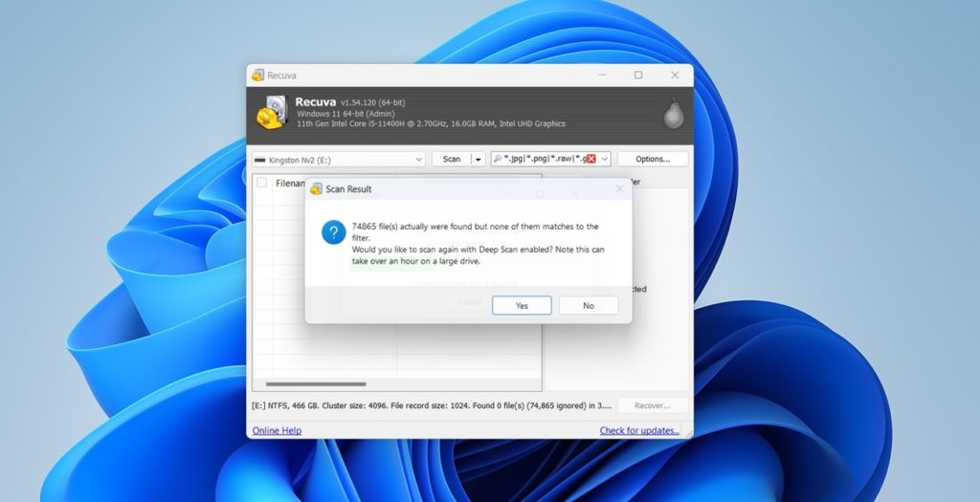Click the Recuva hard-hat logo in header

[x=272, y=113]
